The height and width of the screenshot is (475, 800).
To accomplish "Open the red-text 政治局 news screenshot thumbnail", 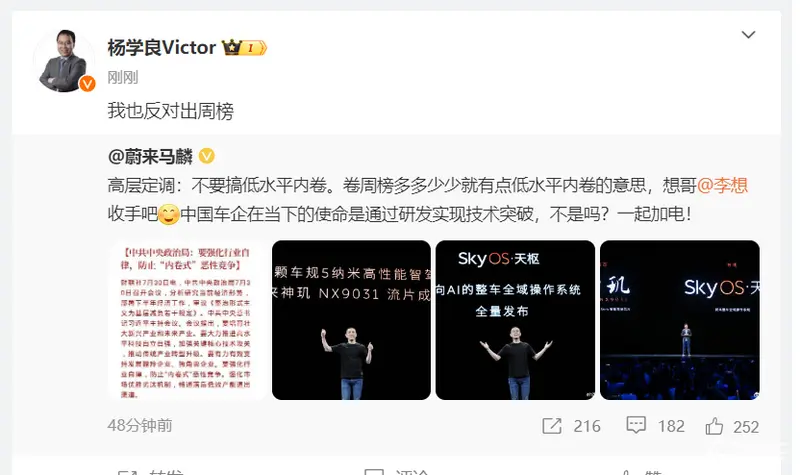I will pyautogui.click(x=187, y=320).
